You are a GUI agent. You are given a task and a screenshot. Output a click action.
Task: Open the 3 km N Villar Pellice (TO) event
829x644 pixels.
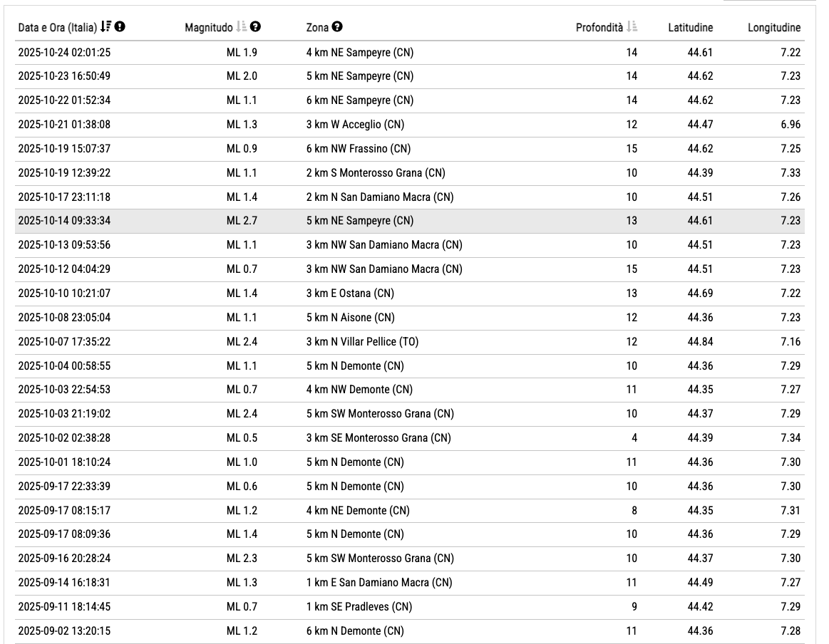pos(361,342)
